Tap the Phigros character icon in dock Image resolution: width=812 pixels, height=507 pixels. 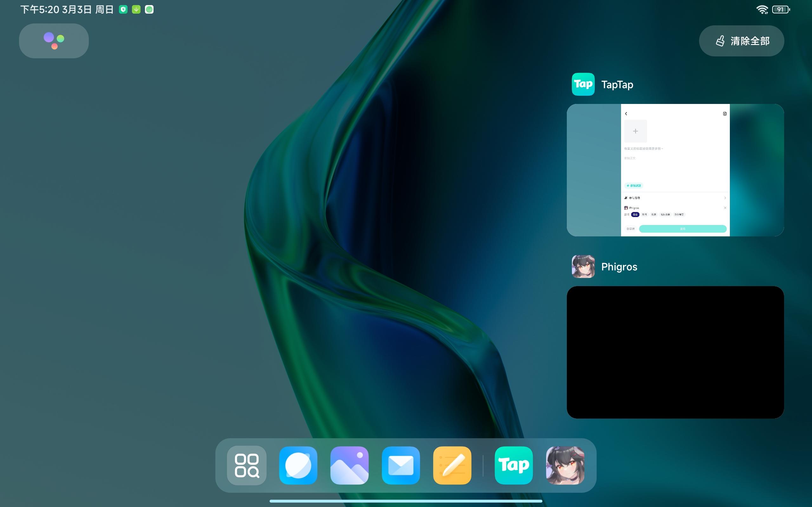pos(565,465)
